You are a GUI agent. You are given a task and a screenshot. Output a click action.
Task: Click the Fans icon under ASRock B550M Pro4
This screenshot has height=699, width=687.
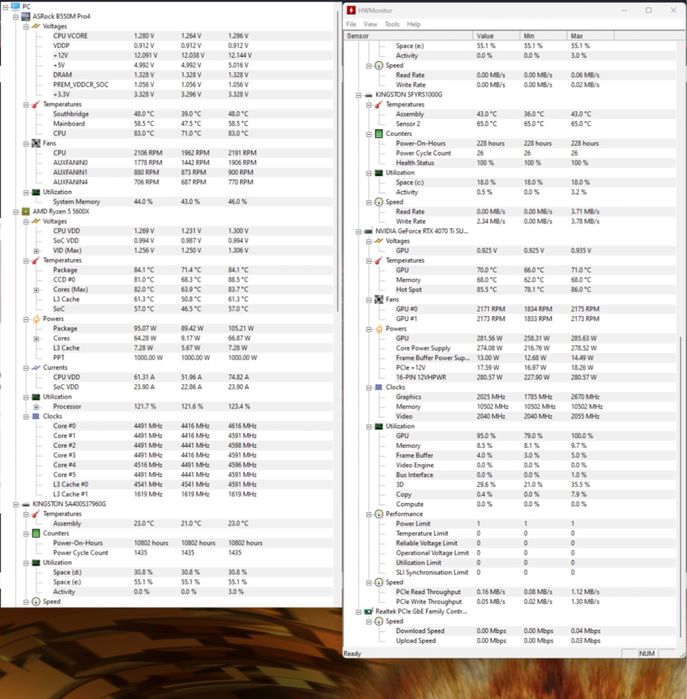coord(36,143)
